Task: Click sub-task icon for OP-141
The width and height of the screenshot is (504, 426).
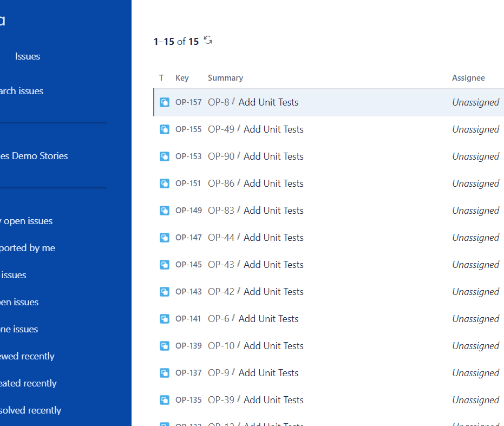Action: 165,319
